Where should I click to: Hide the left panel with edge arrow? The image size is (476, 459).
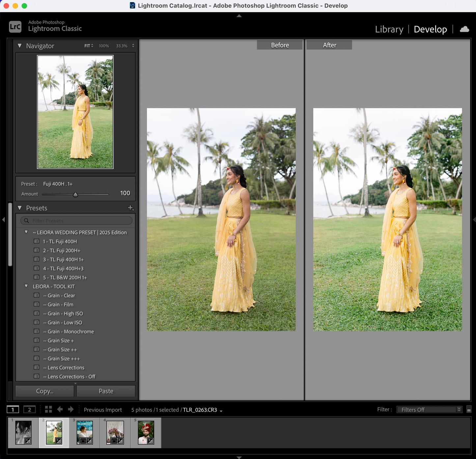coord(3,219)
